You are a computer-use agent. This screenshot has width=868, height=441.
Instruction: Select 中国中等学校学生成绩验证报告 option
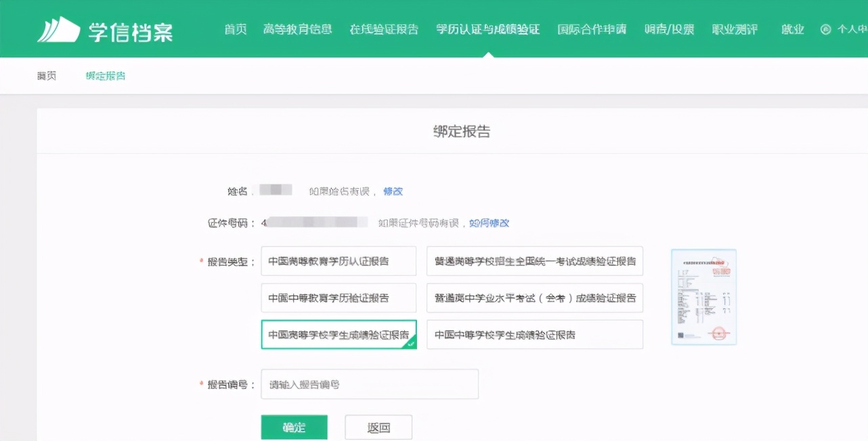click(534, 334)
